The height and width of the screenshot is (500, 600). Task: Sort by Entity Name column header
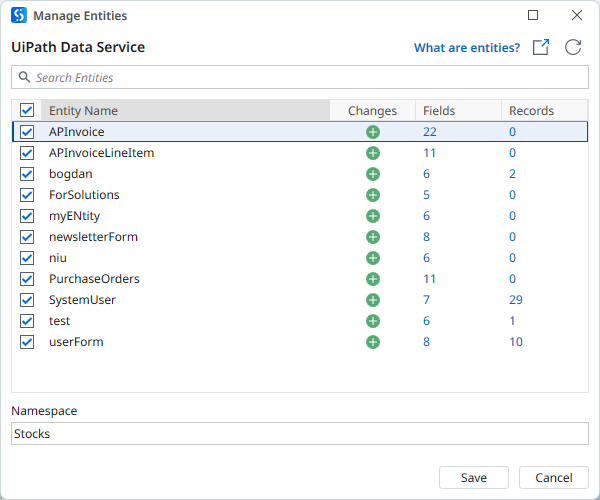click(x=185, y=111)
